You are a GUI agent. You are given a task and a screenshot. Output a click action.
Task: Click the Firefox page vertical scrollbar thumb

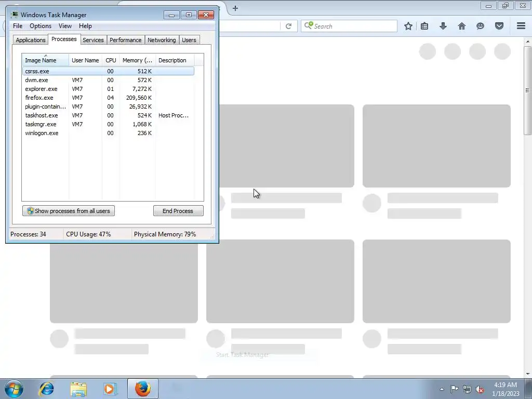(x=527, y=90)
